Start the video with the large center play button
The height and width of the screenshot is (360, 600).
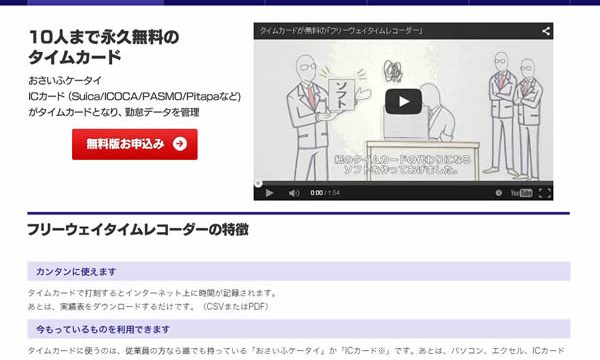coord(403,101)
